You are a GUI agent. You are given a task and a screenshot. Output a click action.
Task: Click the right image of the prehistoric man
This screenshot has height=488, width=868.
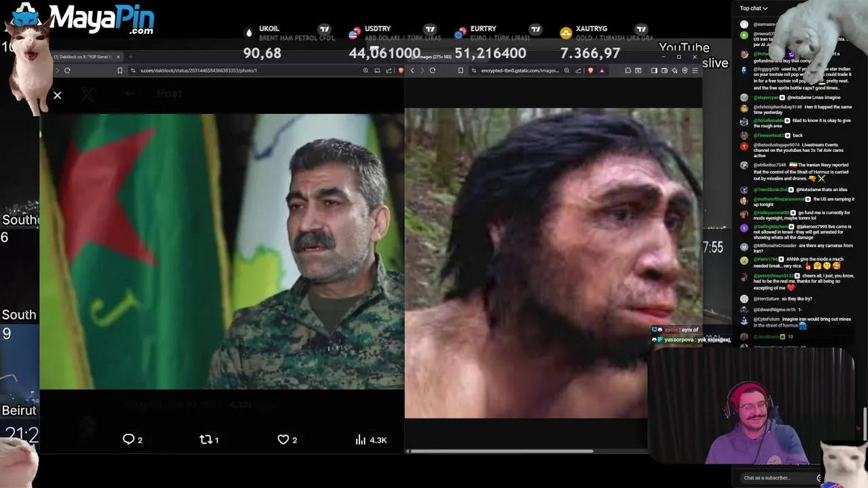click(x=553, y=263)
